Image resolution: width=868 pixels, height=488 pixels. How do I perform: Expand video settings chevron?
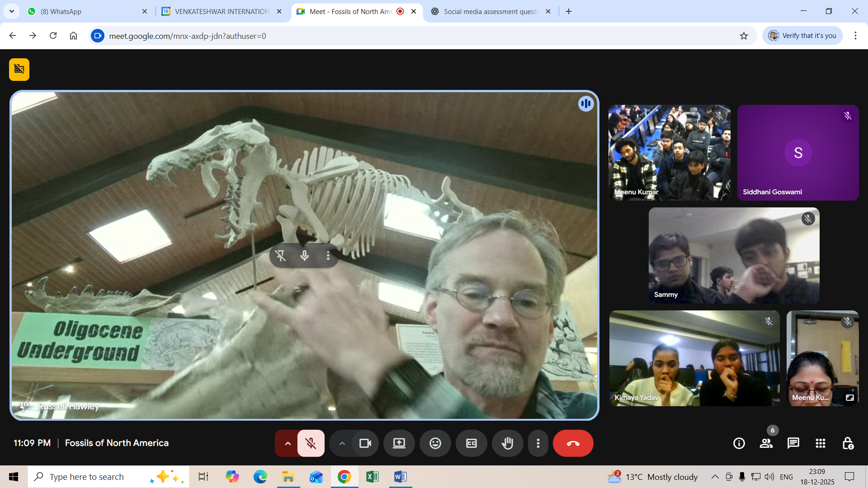[342, 443]
